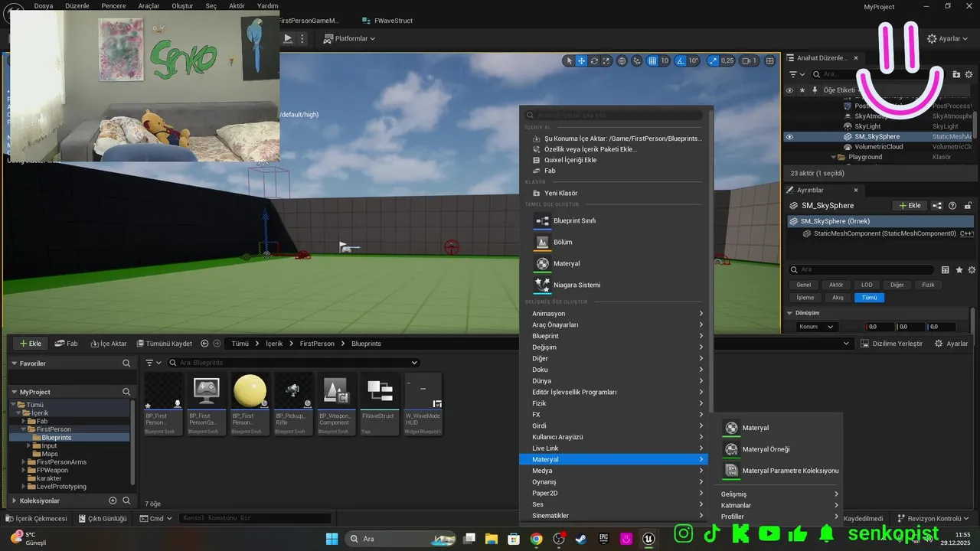Open Unreal Engine icon in Windows taskbar
The image size is (980, 551).
649,539
